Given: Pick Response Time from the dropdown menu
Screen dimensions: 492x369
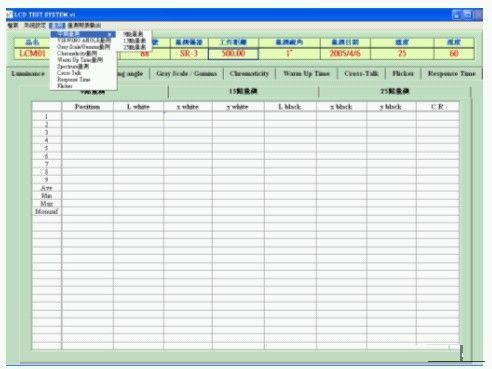Looking at the screenshot, I should point(74,79).
